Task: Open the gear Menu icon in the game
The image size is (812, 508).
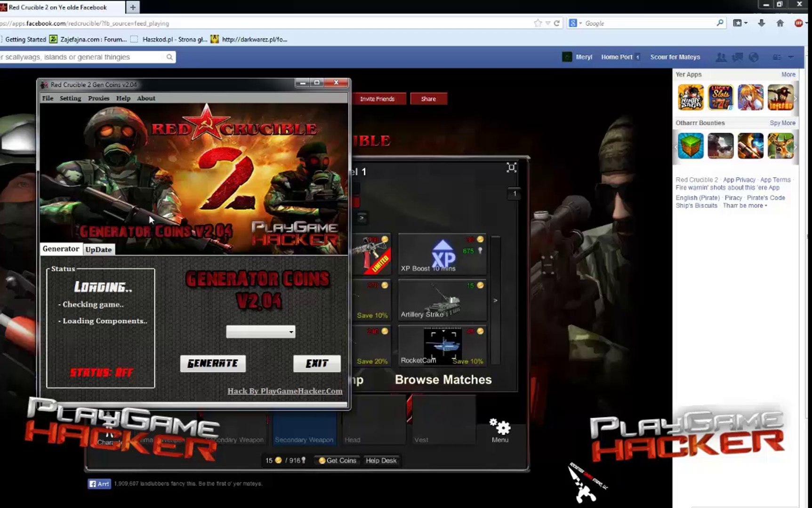Action: coord(500,430)
